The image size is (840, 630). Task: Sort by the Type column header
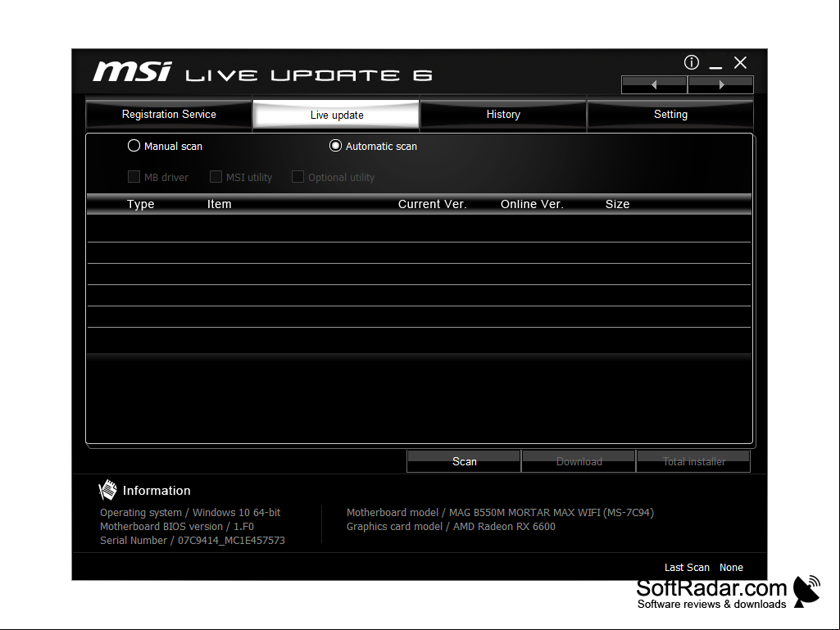(140, 204)
